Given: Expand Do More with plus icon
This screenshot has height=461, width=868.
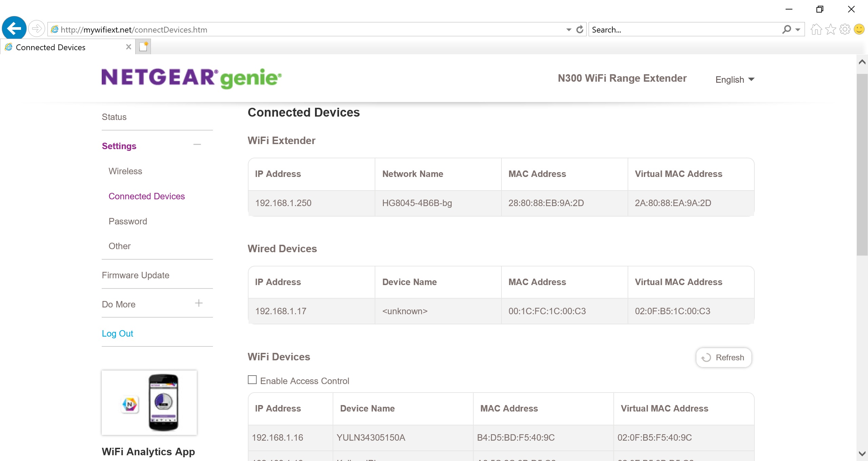Looking at the screenshot, I should (199, 303).
